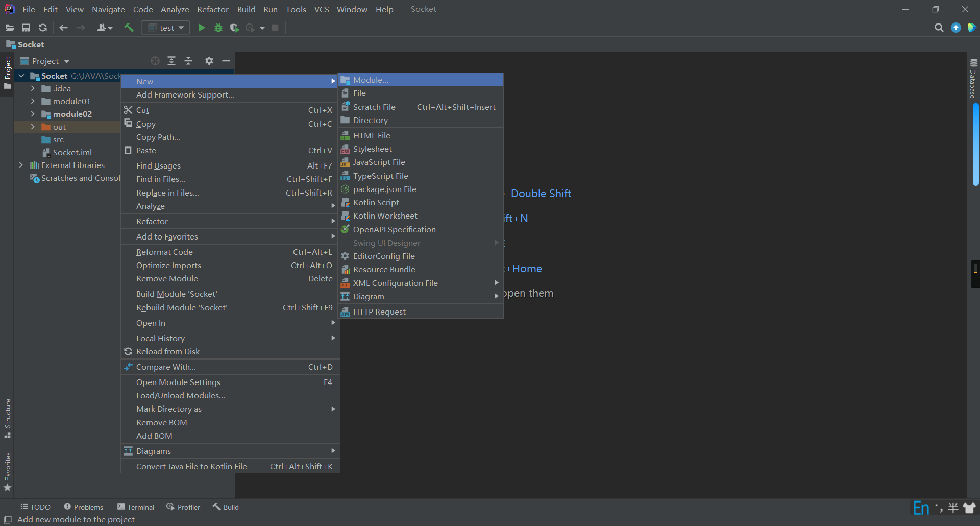
Task: Click the Synchronize reload toolbar icon
Action: [43, 28]
